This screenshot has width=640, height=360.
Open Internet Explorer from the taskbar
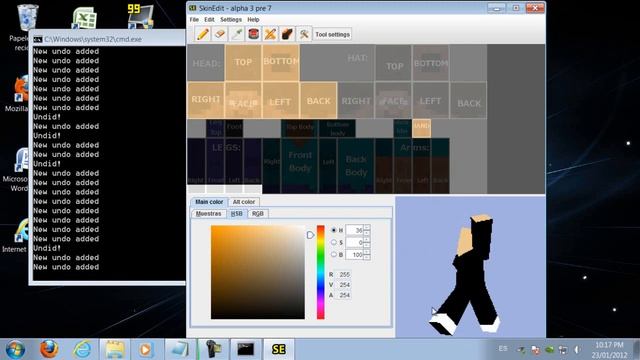tap(82, 349)
